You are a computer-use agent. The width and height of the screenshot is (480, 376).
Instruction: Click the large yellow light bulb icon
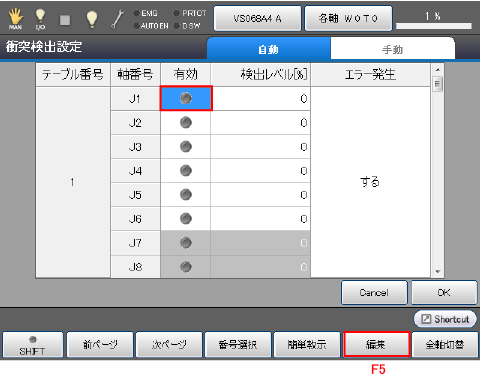point(92,19)
